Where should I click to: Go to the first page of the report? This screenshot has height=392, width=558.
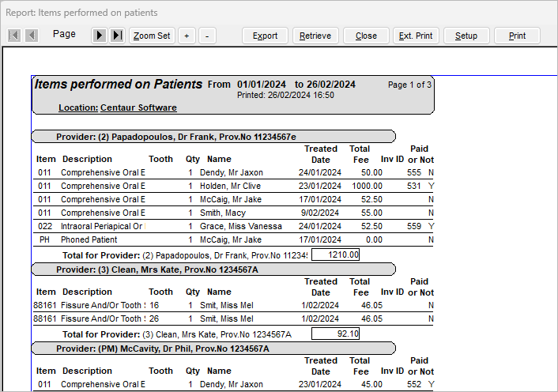click(x=14, y=36)
